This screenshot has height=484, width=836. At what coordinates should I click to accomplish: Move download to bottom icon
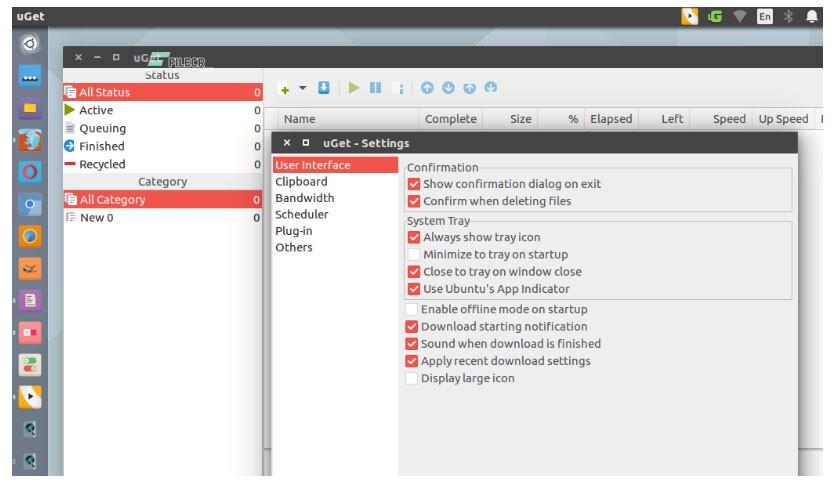491,87
